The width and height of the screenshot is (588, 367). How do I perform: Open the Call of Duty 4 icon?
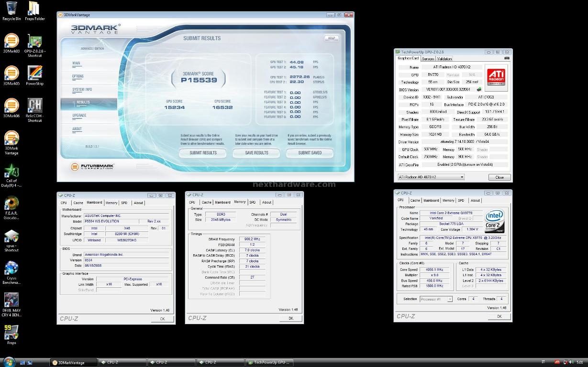click(x=11, y=175)
